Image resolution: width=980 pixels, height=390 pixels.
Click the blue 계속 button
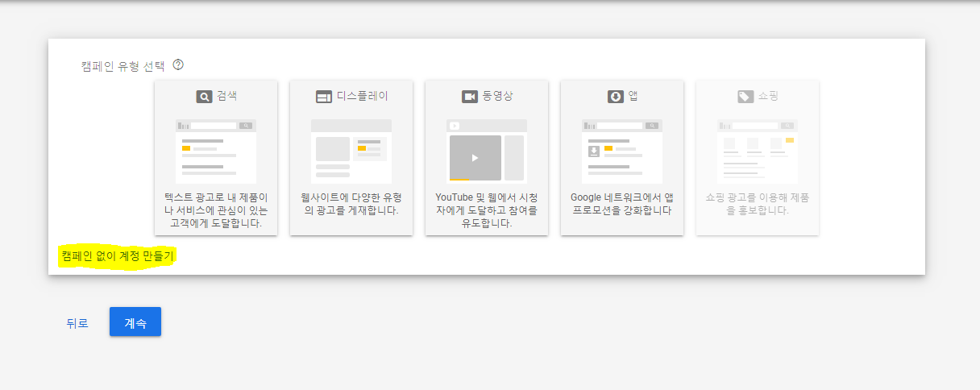[x=135, y=322]
